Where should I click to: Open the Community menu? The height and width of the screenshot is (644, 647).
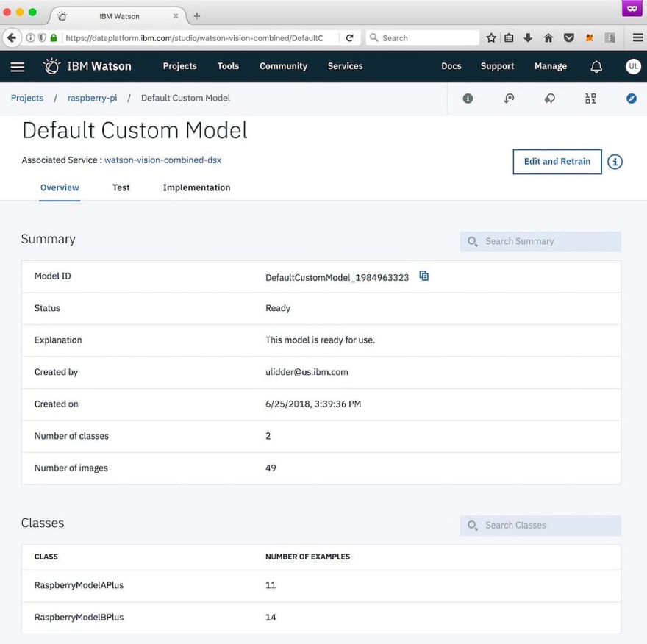click(283, 66)
